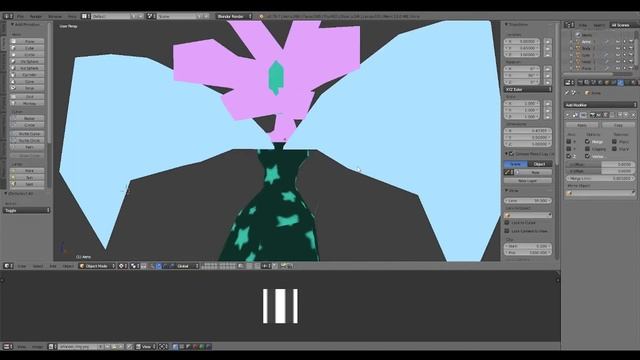This screenshot has height=360, width=640.
Task: Add a Cube mesh primitive
Action: (x=27, y=48)
